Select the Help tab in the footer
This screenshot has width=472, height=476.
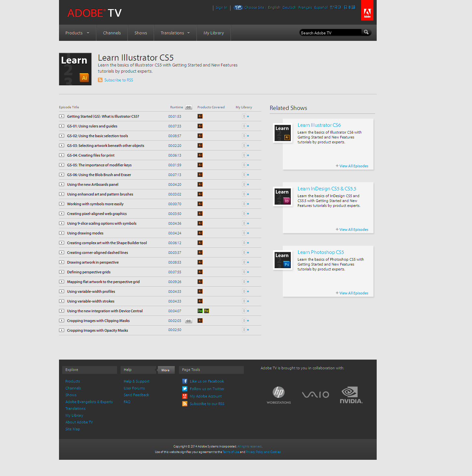[x=139, y=370]
